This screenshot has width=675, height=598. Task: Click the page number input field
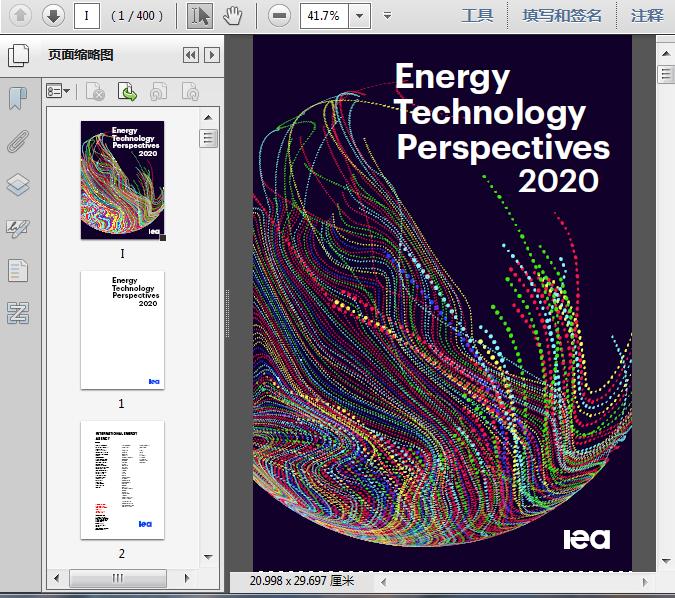point(87,16)
